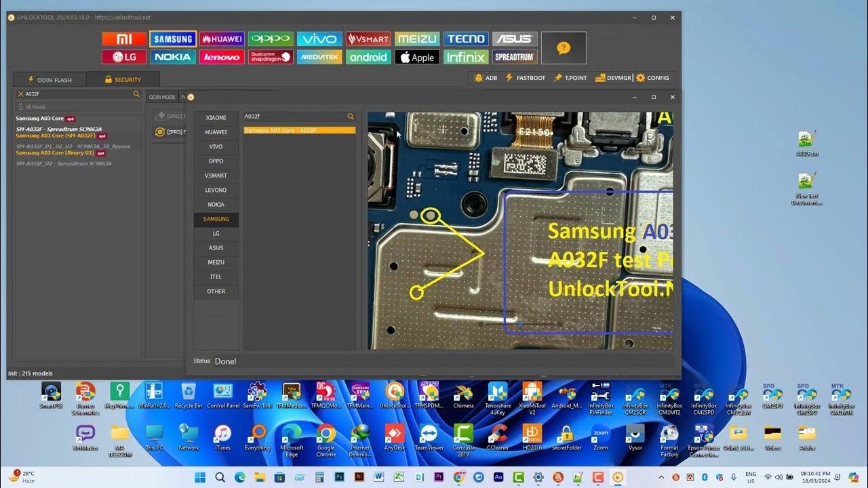868x488 pixels.
Task: Select the Nokia brand logo
Action: [173, 58]
